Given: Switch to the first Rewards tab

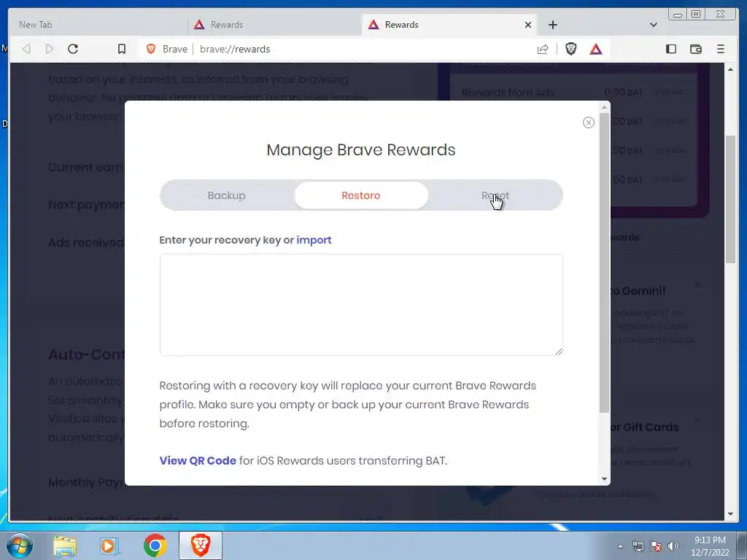Looking at the screenshot, I should (x=274, y=25).
